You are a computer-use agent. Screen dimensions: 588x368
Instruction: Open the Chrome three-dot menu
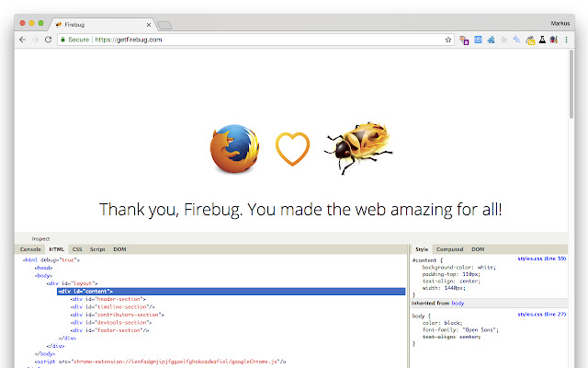tap(566, 40)
